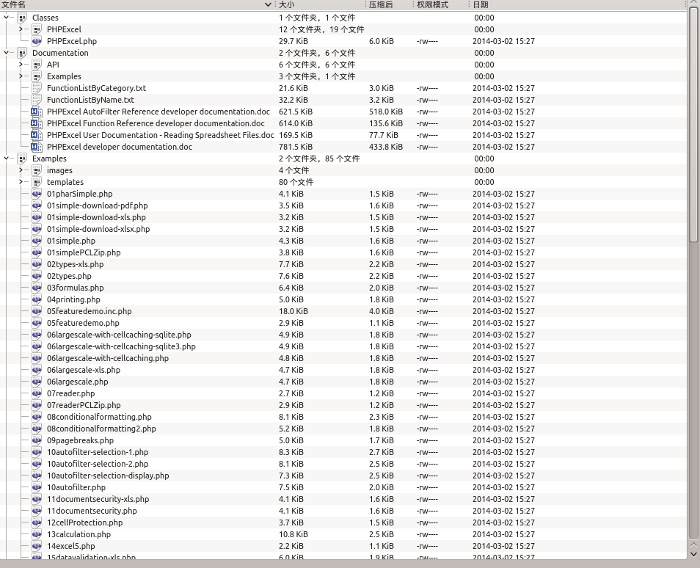Select the 02types.php row
Viewport: 700px width, 568px height.
click(343, 276)
